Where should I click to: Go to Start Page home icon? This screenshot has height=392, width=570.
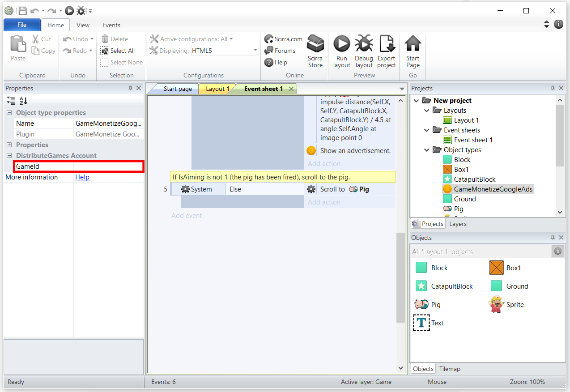click(x=413, y=44)
